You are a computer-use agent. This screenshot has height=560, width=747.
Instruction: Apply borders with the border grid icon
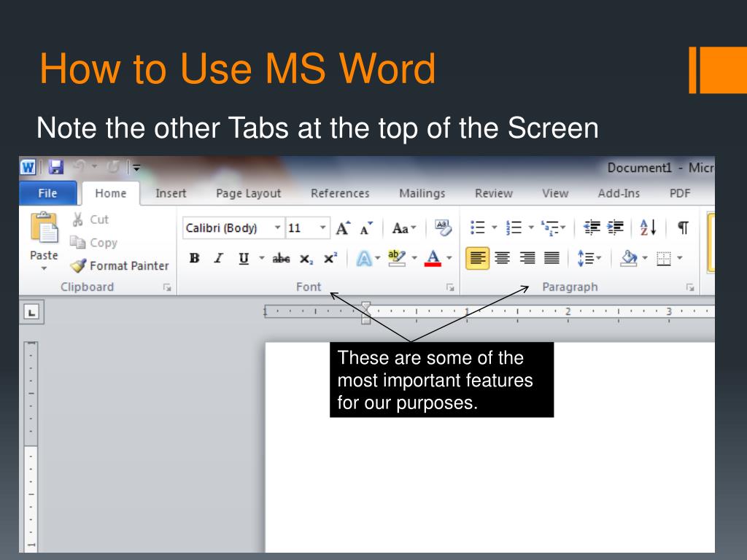click(664, 258)
